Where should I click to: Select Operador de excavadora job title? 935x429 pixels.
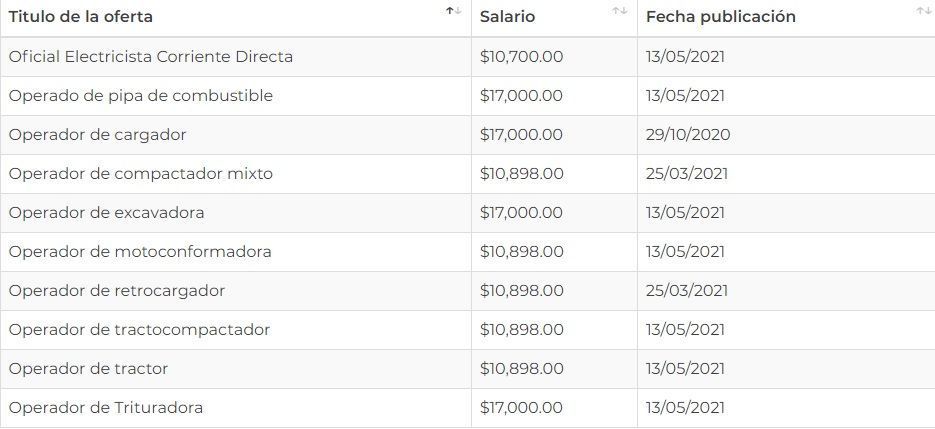(x=107, y=213)
